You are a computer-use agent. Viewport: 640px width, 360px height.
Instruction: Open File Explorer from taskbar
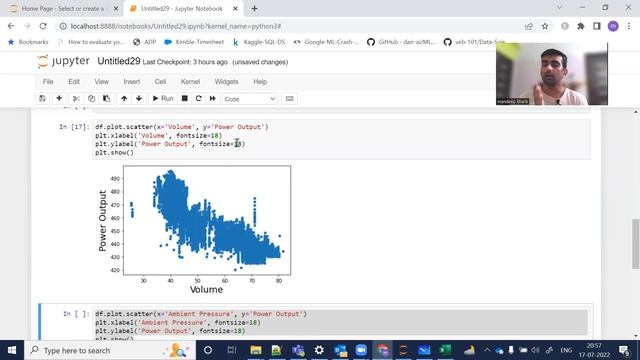pyautogui.click(x=256, y=350)
